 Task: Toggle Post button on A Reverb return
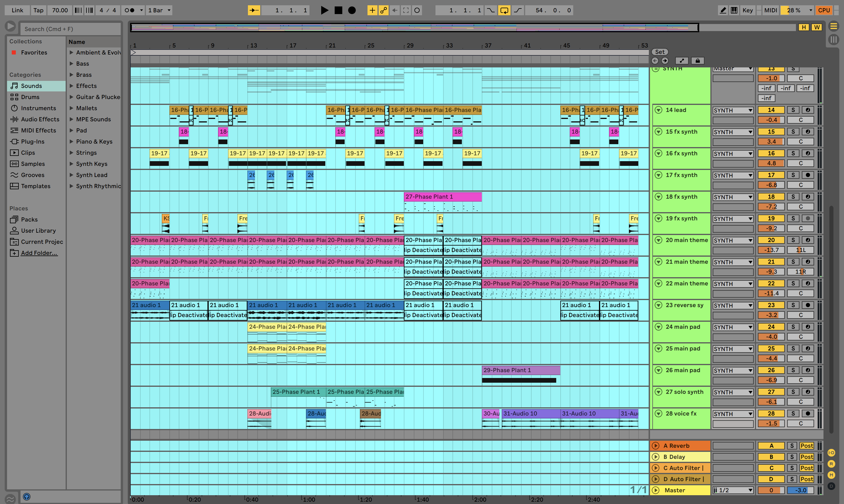click(807, 446)
